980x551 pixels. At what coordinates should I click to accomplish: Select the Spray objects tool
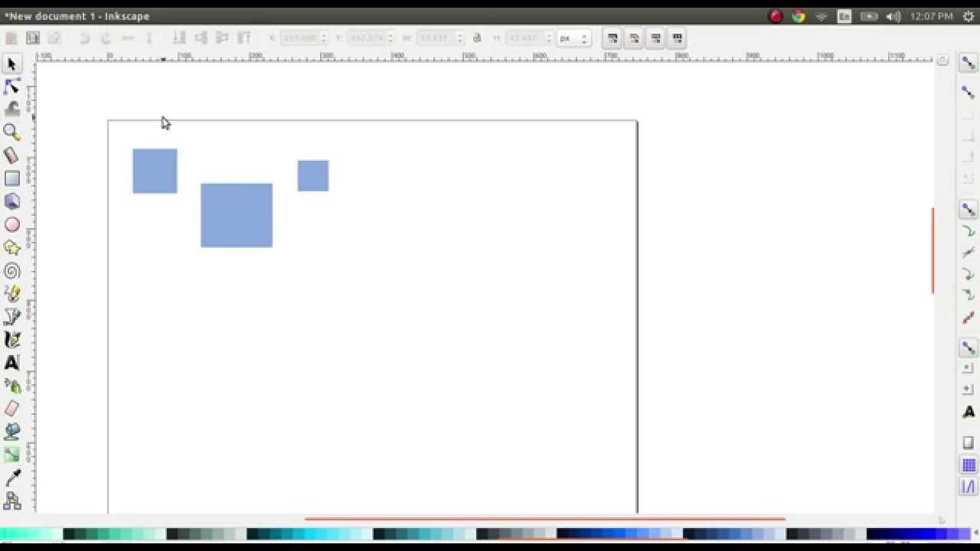coord(11,385)
